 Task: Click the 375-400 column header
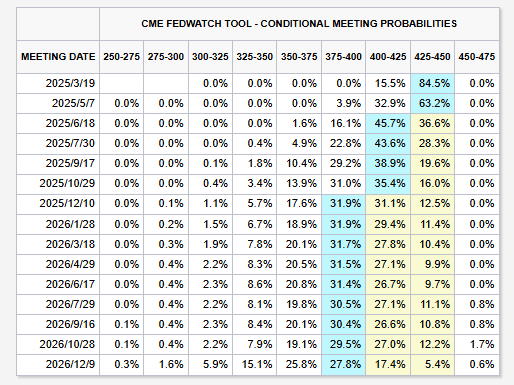coord(343,57)
